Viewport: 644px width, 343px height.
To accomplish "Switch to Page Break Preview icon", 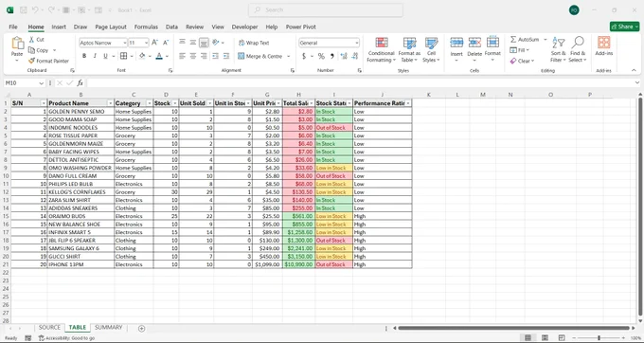I will [562, 337].
